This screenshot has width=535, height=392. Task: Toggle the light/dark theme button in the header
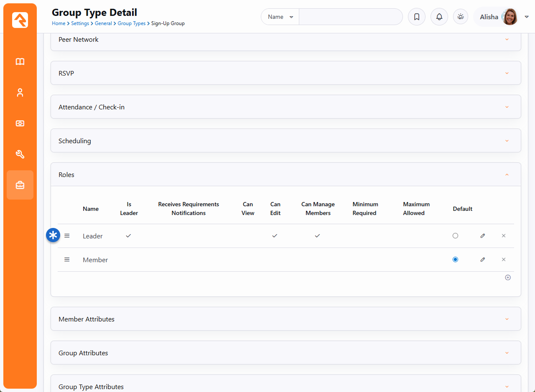pyautogui.click(x=461, y=17)
